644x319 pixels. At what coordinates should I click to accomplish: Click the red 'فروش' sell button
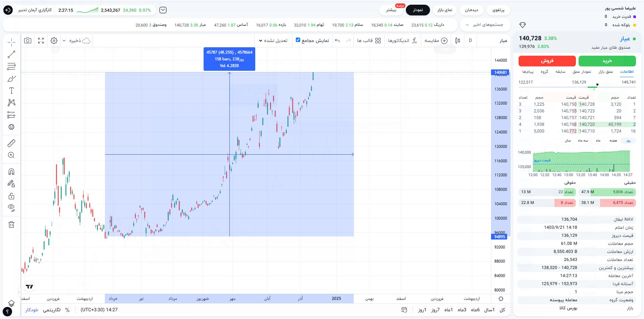(x=547, y=61)
